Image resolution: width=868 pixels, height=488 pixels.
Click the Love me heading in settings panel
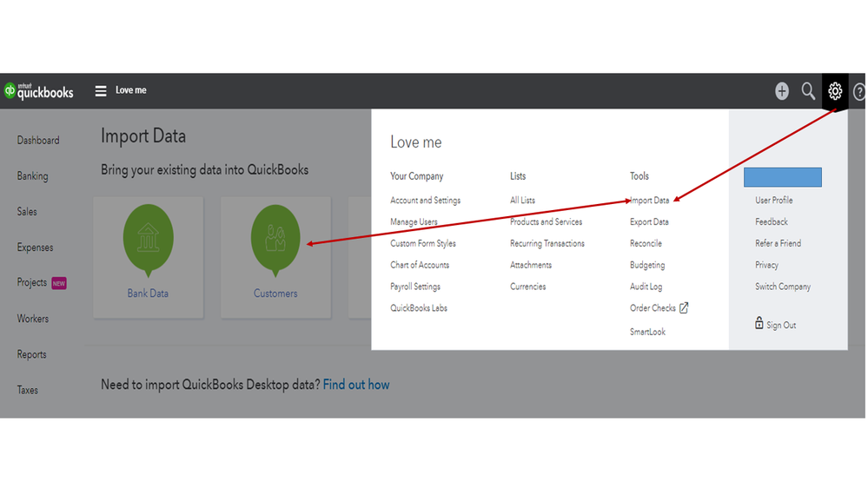[x=415, y=142]
